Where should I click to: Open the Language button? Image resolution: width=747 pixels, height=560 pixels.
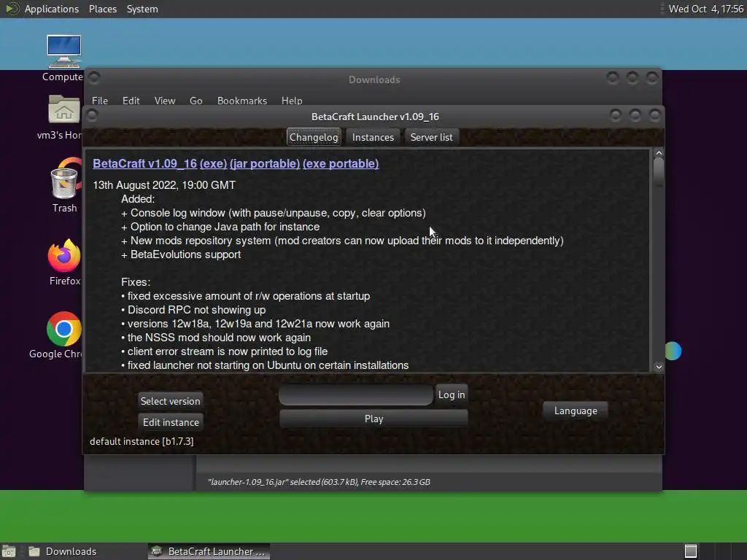[x=576, y=411]
